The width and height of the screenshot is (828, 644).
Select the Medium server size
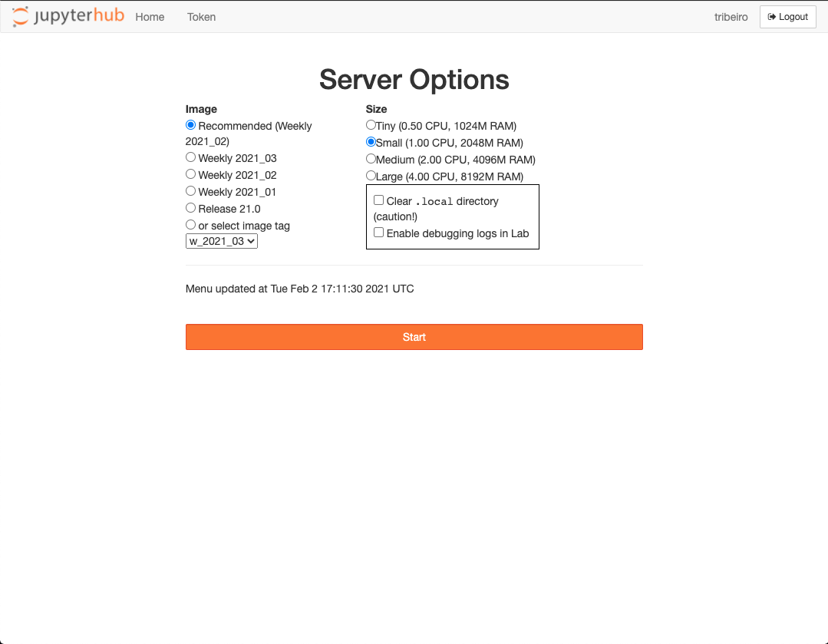[x=371, y=158]
